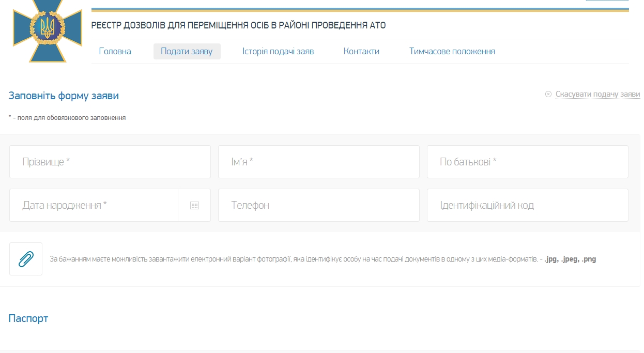Image resolution: width=644 pixels, height=353 pixels.
Task: Click the Ідентифікаційний код field
Action: (x=527, y=205)
